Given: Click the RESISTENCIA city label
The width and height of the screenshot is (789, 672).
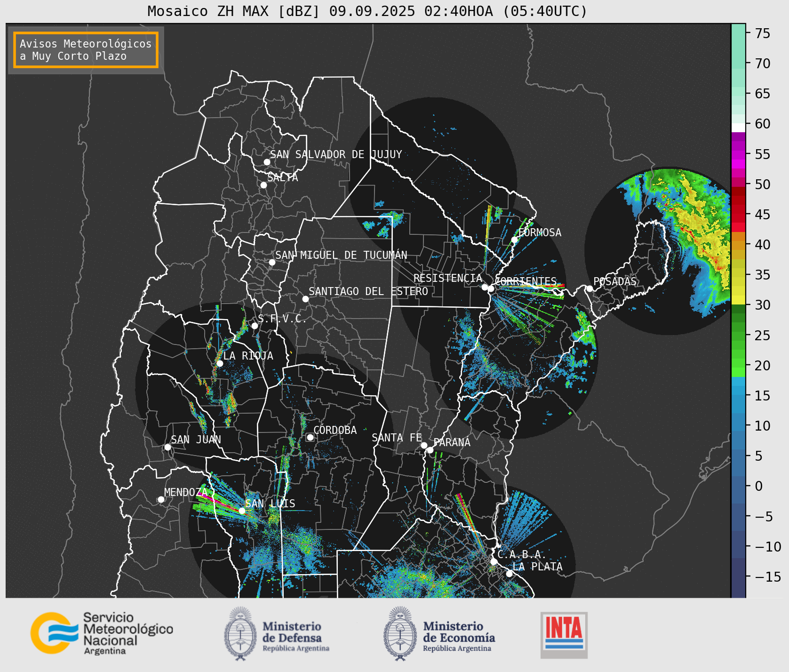Looking at the screenshot, I should pyautogui.click(x=447, y=278).
